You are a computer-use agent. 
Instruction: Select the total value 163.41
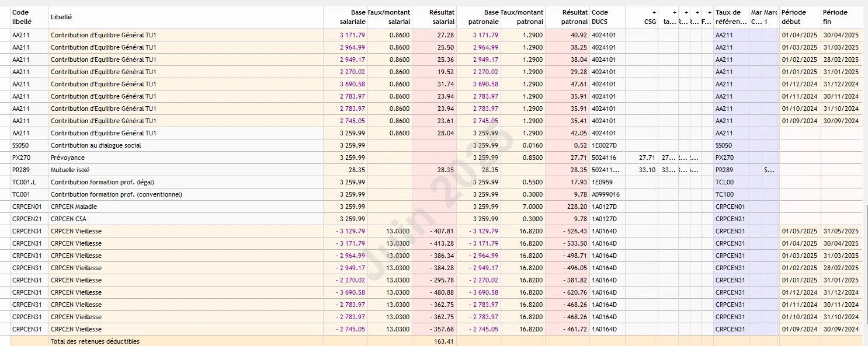click(x=445, y=341)
